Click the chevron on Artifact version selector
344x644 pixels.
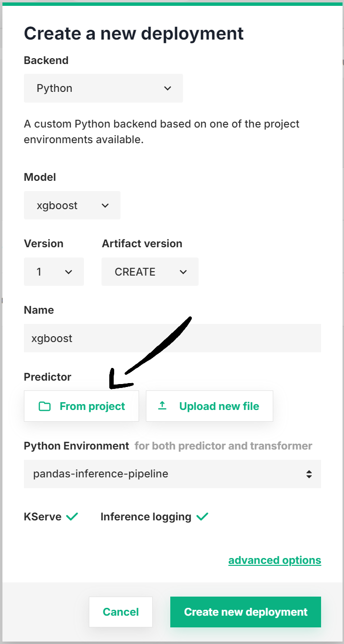[182, 272]
